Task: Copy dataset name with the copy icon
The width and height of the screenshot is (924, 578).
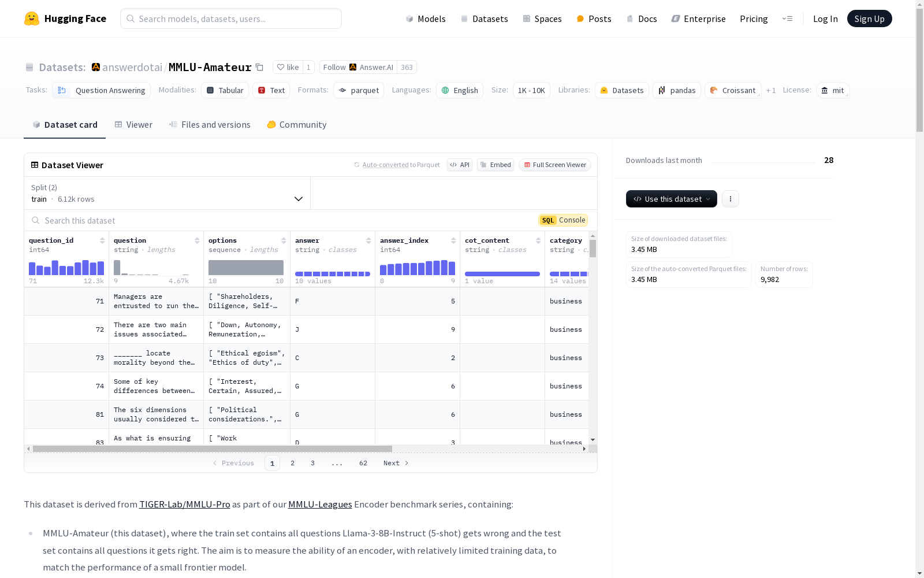Action: click(260, 68)
